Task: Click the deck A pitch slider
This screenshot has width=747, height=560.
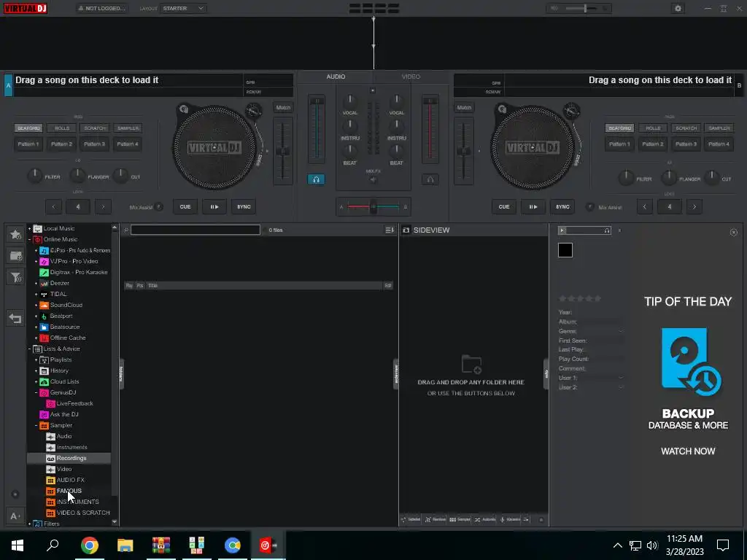Action: coord(283,151)
